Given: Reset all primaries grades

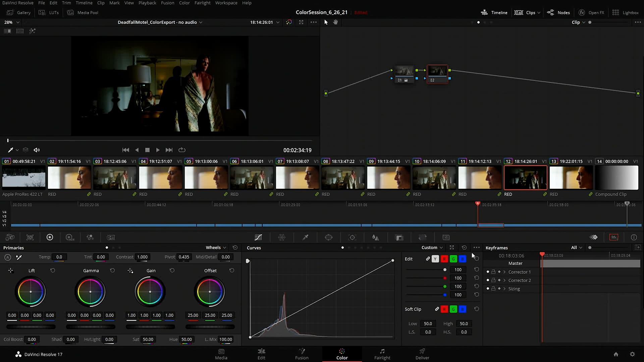Looking at the screenshot, I should pos(235,247).
